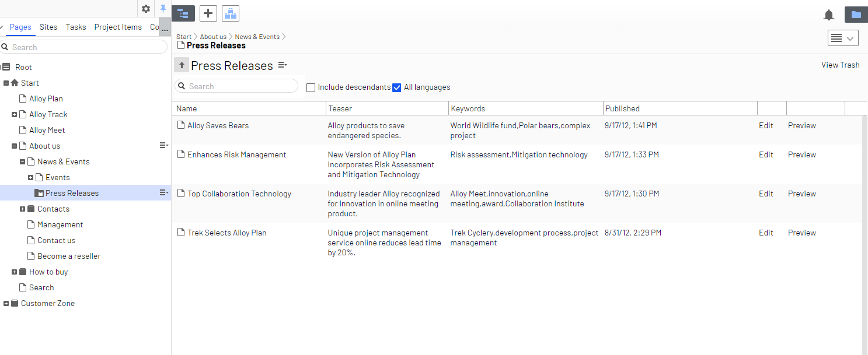Select Alloy Plan in tree
The image size is (868, 355).
pos(46,99)
